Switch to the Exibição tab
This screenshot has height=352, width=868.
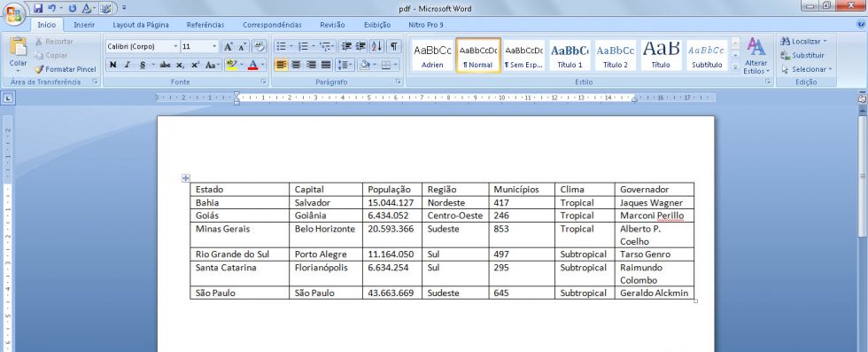pyautogui.click(x=377, y=25)
